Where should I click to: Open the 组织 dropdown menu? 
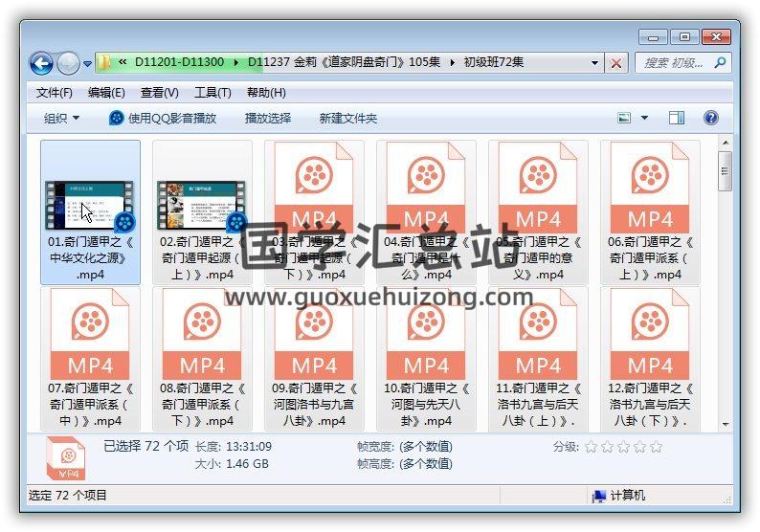tap(61, 118)
